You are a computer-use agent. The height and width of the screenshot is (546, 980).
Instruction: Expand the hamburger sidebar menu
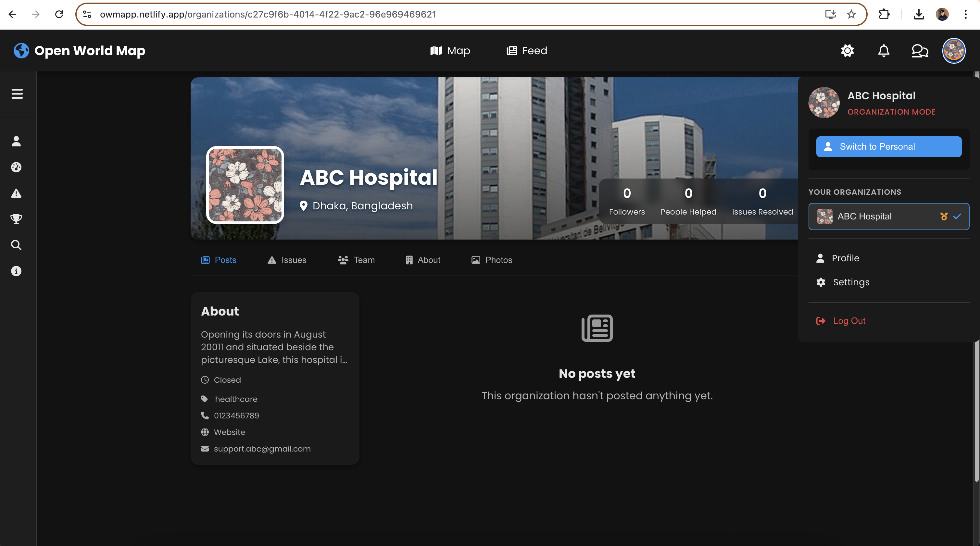point(17,93)
